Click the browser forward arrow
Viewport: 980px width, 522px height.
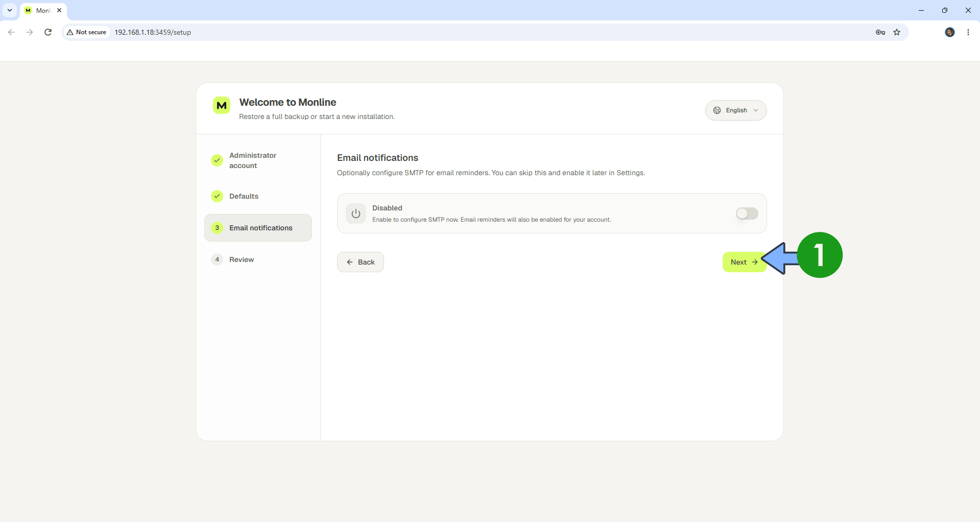[30, 32]
